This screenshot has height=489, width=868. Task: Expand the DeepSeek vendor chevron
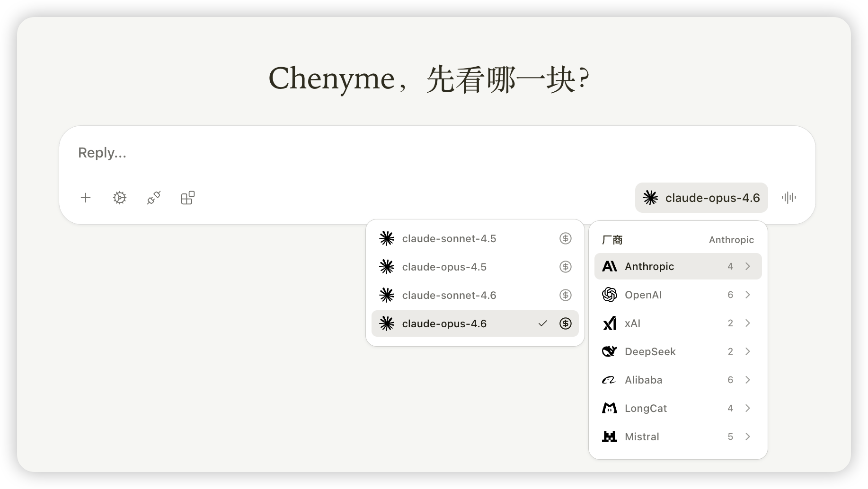click(748, 351)
